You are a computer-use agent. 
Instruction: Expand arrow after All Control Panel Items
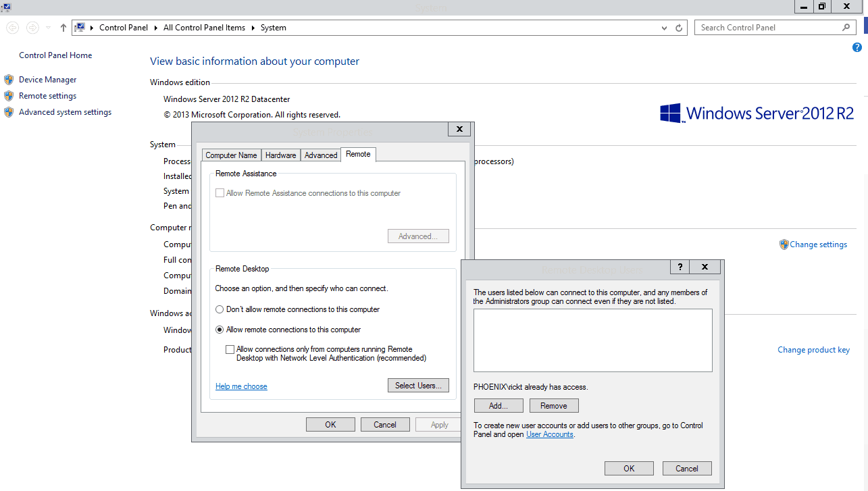click(x=253, y=28)
